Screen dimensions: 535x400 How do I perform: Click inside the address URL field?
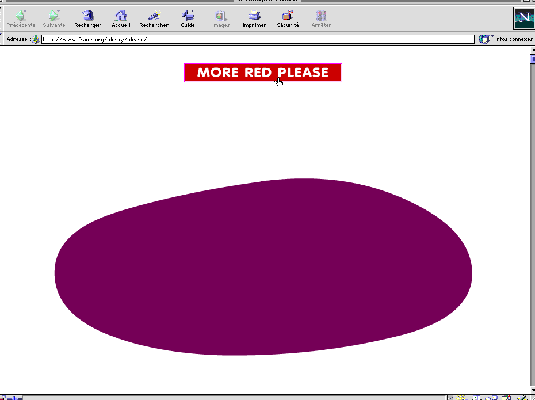coord(258,39)
